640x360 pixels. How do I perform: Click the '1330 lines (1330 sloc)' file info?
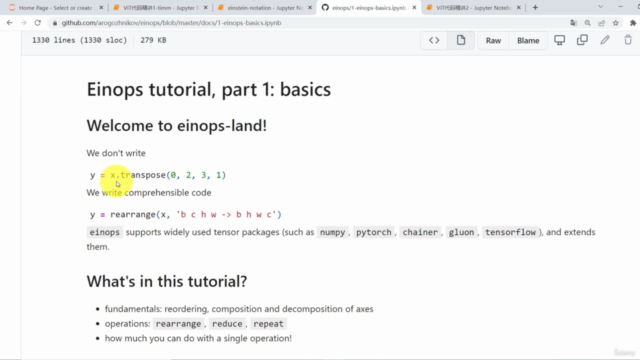coord(80,40)
